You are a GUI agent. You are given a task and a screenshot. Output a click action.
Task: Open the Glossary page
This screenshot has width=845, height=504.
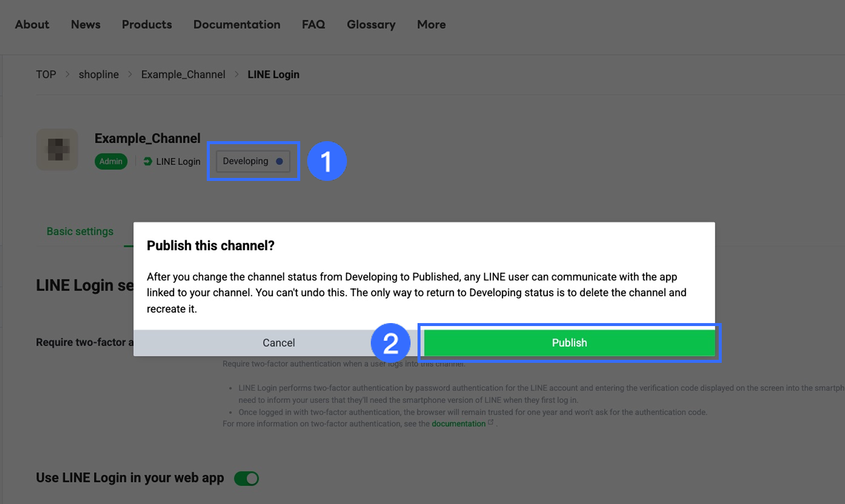pos(371,24)
